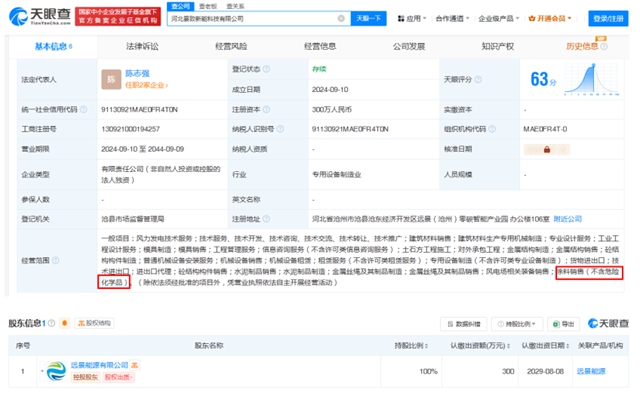Open the 远景能源 related product link
640x393 pixels.
pos(591,371)
